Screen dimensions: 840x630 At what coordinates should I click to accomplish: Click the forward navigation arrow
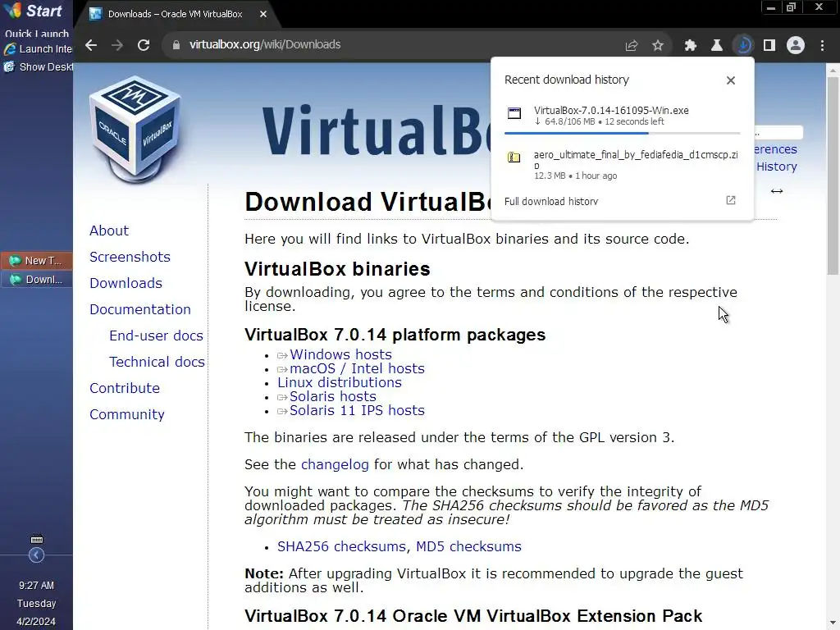coord(116,45)
